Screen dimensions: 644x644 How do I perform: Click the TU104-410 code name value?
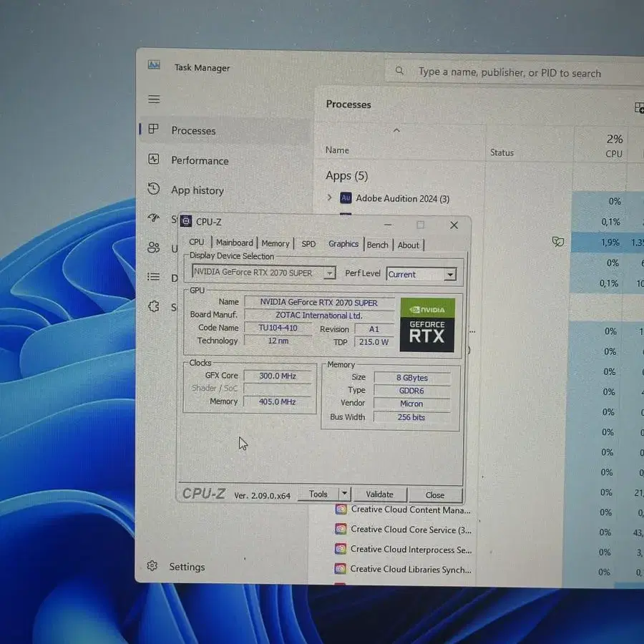pyautogui.click(x=278, y=328)
